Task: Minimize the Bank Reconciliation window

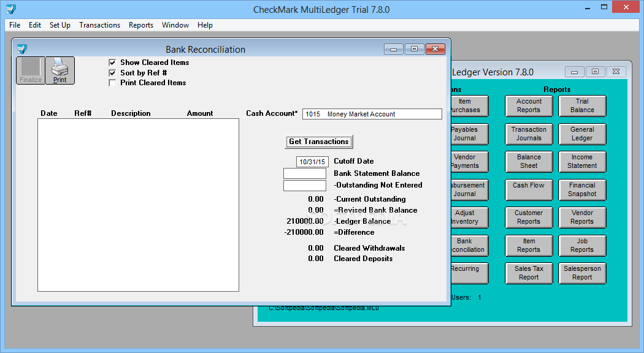Action: (394, 49)
